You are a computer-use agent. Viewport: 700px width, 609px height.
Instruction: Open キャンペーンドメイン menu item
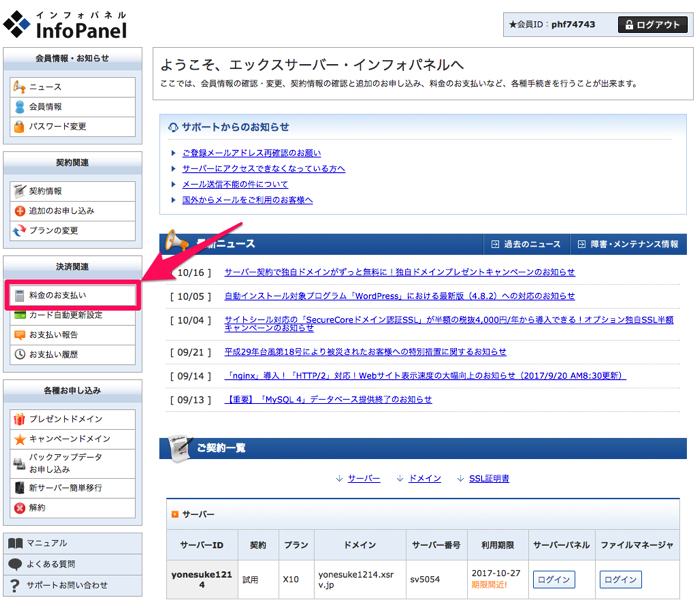(73, 439)
